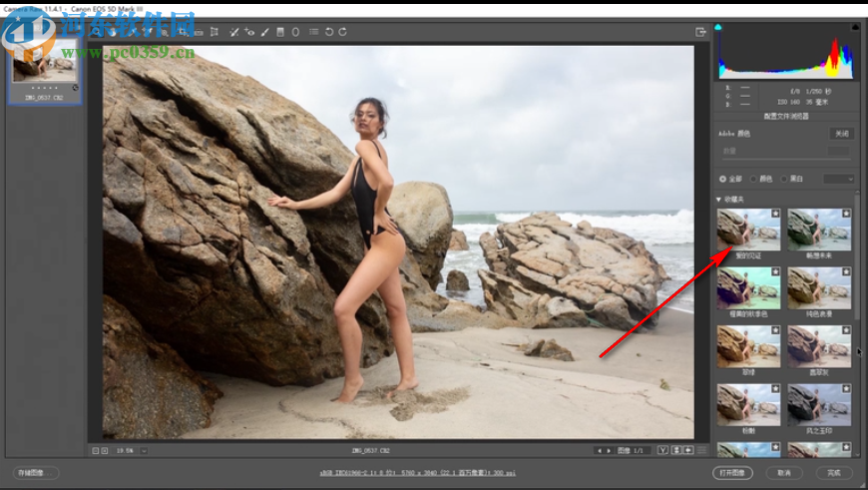
Task: Select the Crop tool in toolbar
Action: (x=184, y=32)
